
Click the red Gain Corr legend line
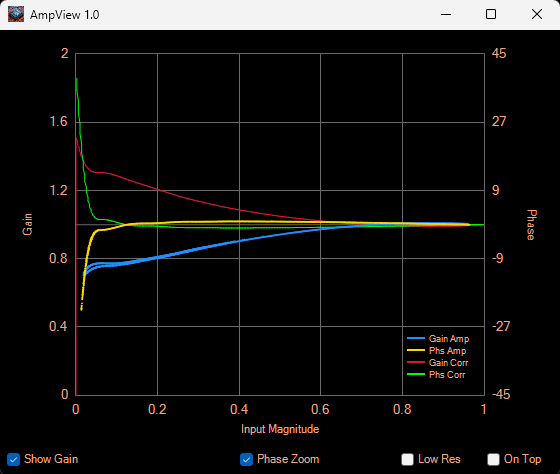tap(416, 363)
